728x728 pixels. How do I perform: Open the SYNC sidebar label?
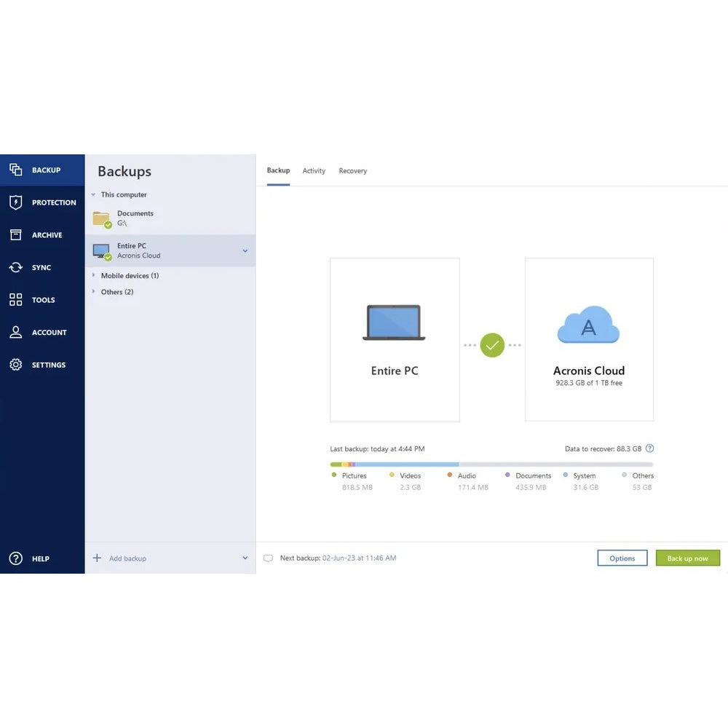click(41, 267)
